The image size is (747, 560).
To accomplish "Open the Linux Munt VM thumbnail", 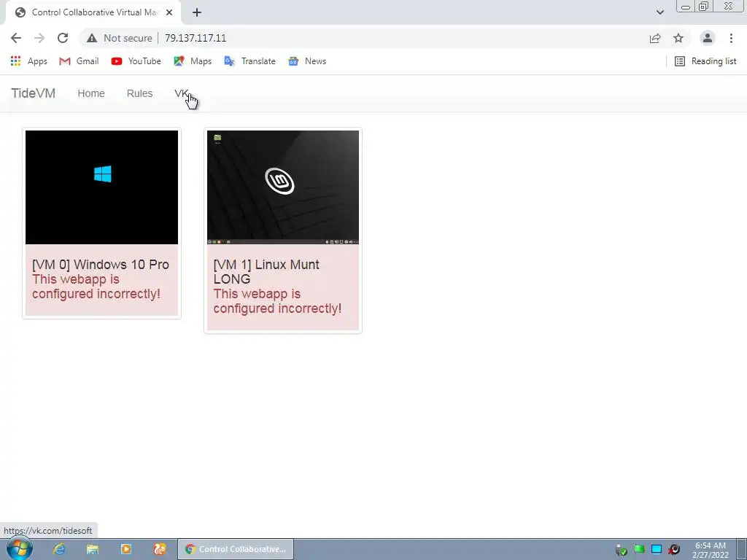I will pos(283,187).
